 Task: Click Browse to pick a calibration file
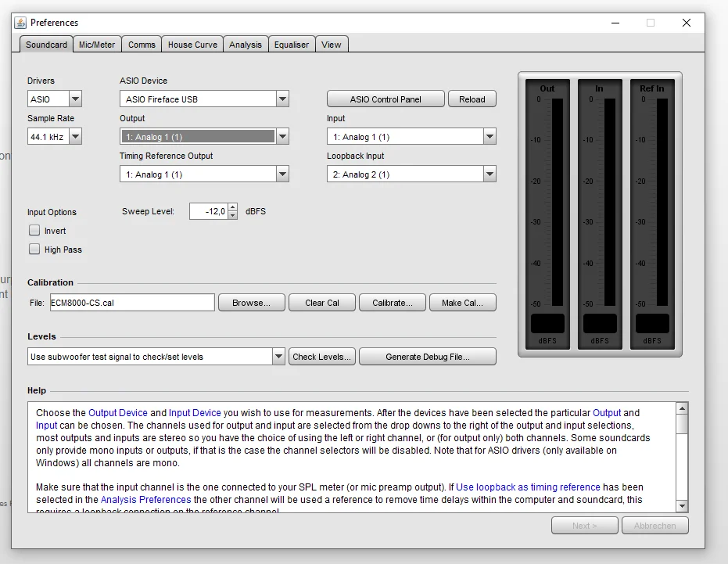[x=251, y=303]
